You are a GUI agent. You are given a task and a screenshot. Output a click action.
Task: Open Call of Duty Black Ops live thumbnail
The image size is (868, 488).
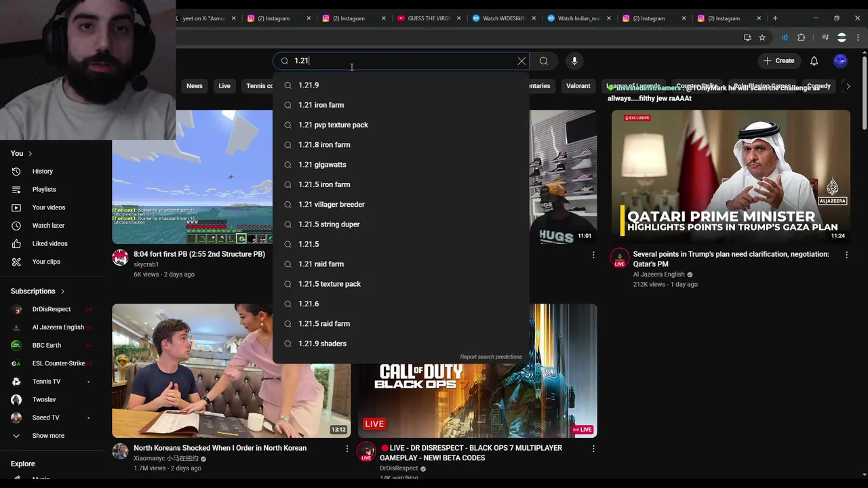[477, 400]
